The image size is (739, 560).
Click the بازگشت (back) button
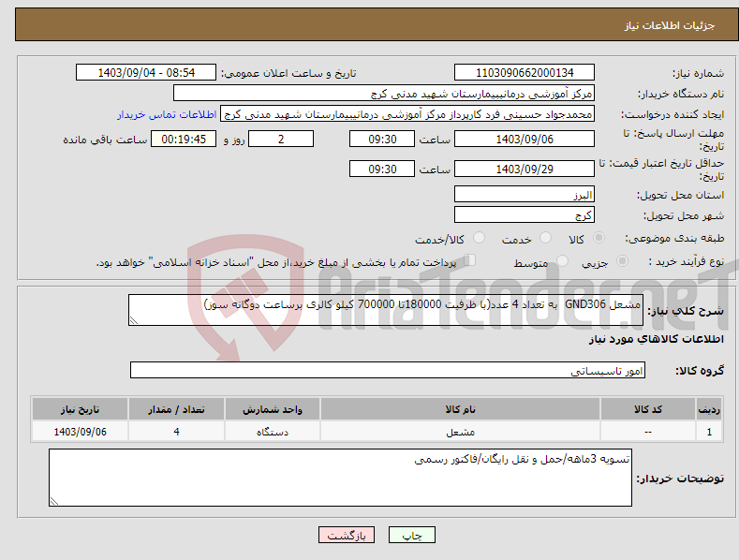click(x=347, y=535)
